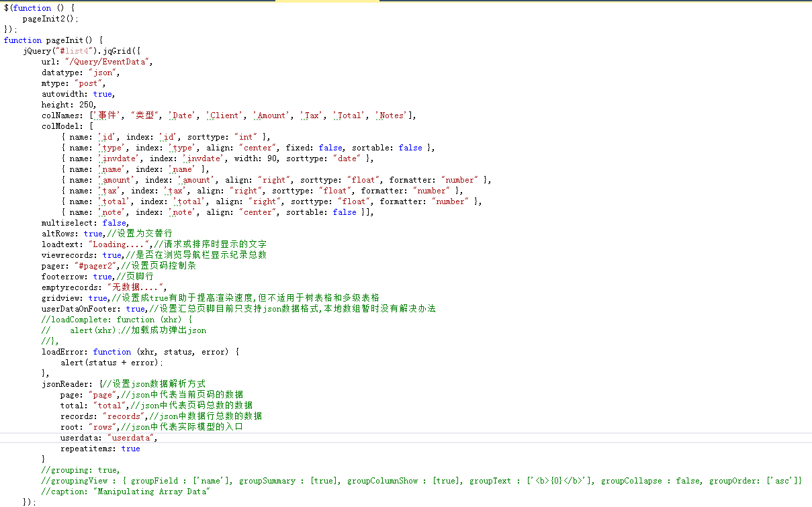
Task: Click the "height: 250" line
Action: click(69, 105)
